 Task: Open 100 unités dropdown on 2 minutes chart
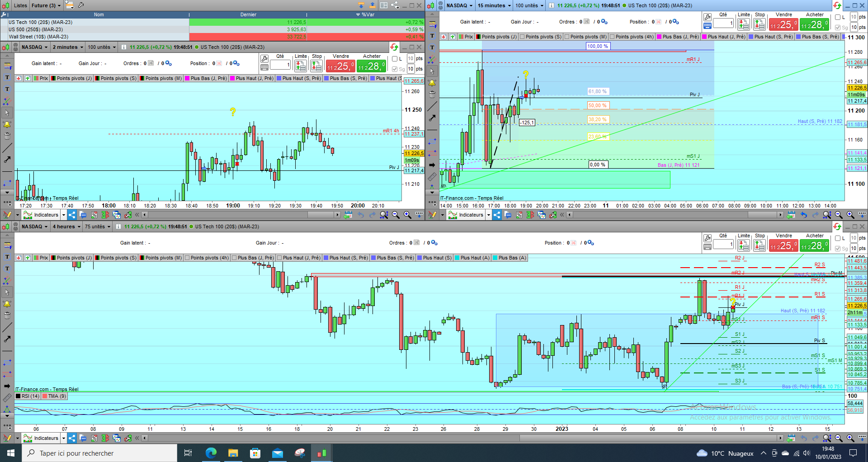coord(102,47)
